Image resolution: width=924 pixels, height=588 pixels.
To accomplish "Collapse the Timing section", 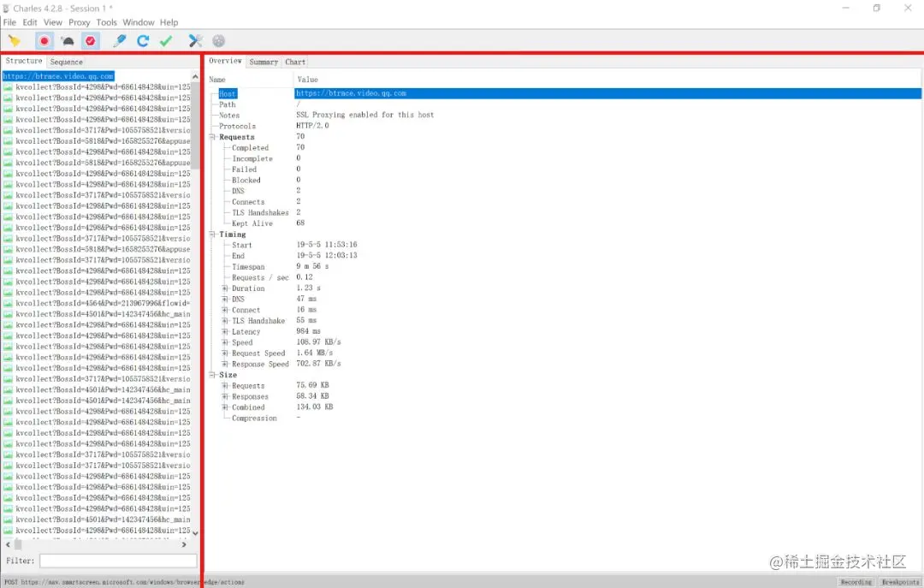I will 213,235.
